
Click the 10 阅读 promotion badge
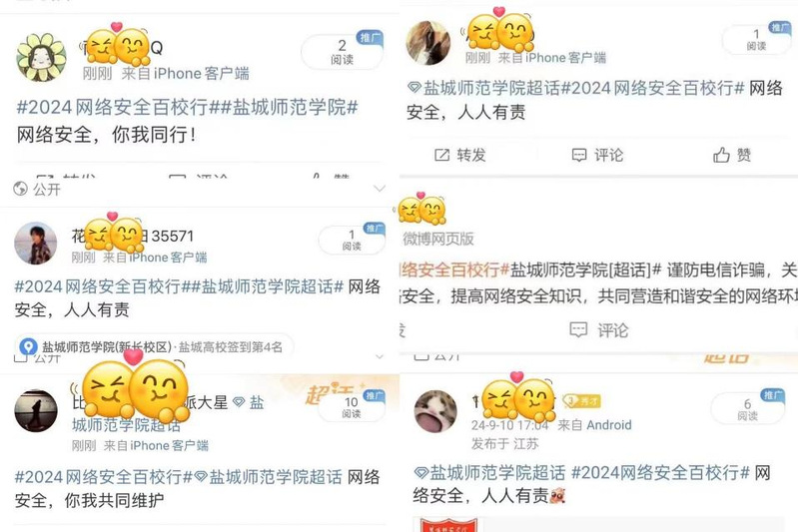352,406
